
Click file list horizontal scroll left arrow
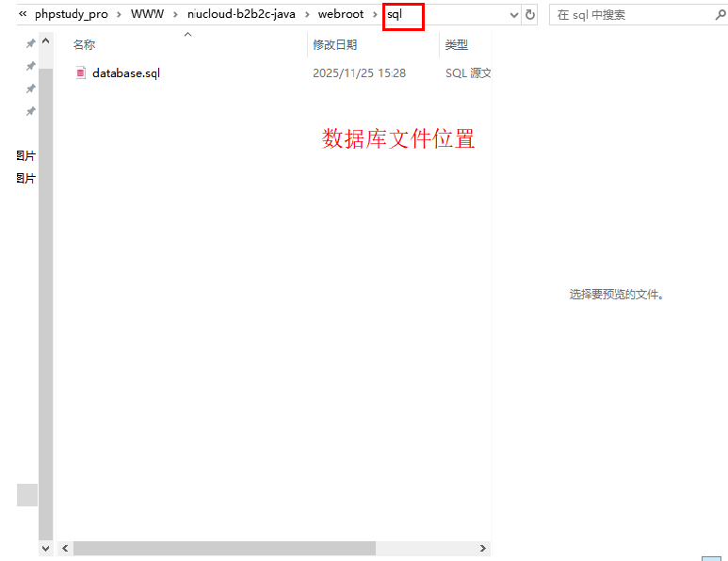(65, 548)
